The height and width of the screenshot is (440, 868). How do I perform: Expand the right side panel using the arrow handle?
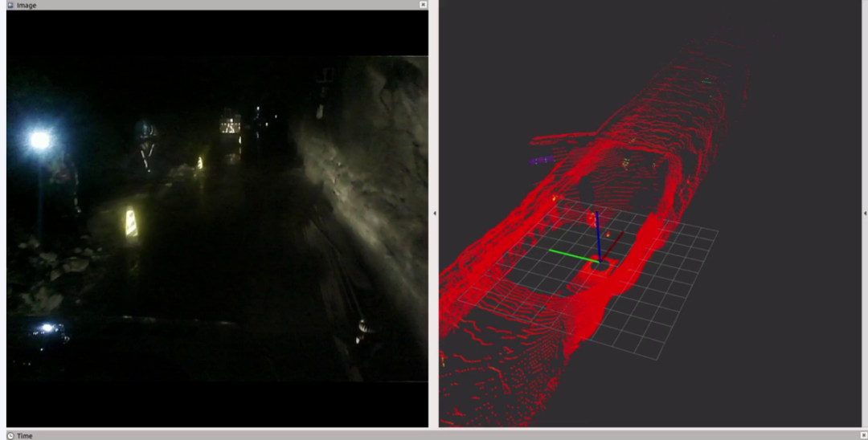pyautogui.click(x=865, y=214)
